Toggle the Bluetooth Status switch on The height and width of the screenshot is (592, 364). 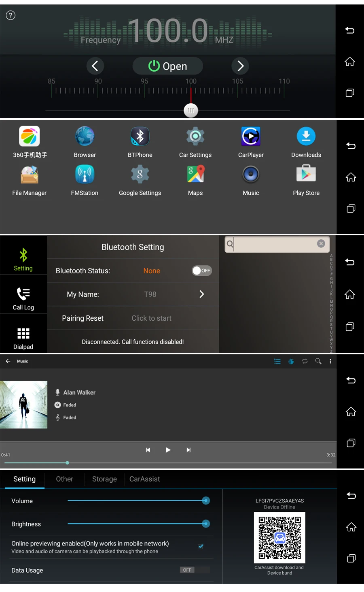click(202, 270)
